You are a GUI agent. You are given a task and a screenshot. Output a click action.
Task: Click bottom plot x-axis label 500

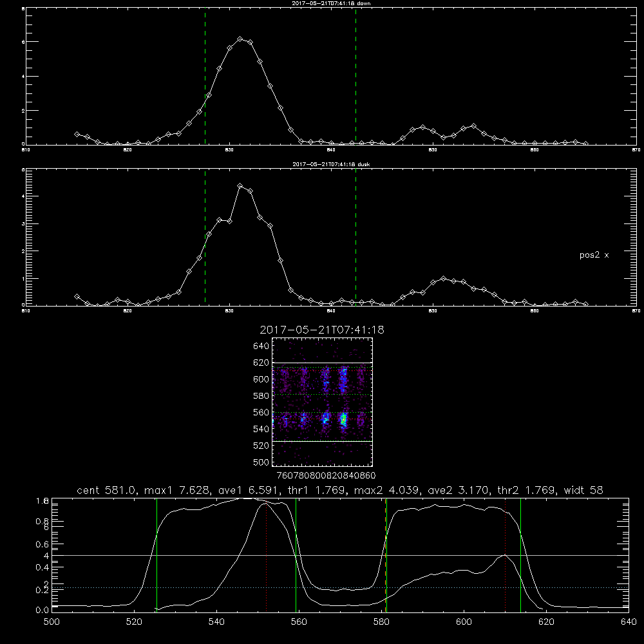[52, 622]
